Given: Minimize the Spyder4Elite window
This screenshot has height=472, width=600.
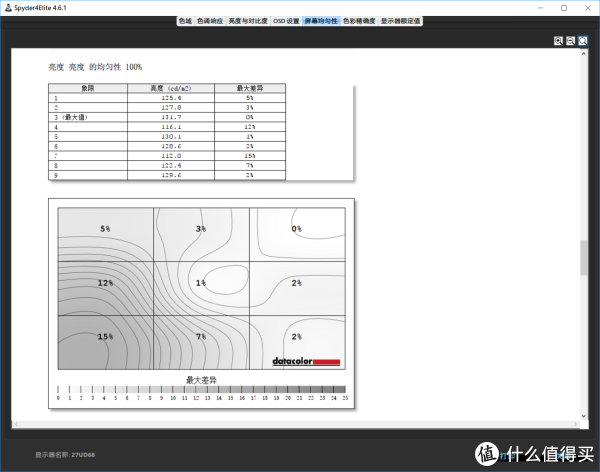Looking at the screenshot, I should pos(540,8).
